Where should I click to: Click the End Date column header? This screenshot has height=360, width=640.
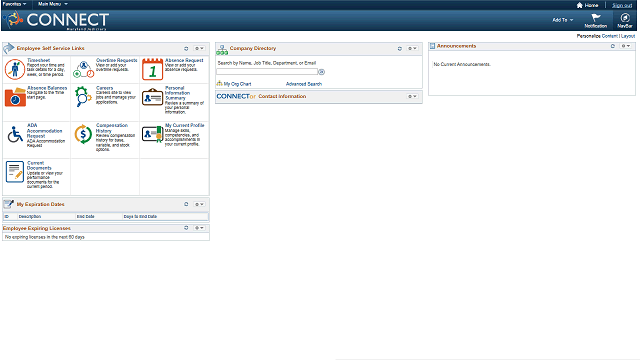[86, 216]
